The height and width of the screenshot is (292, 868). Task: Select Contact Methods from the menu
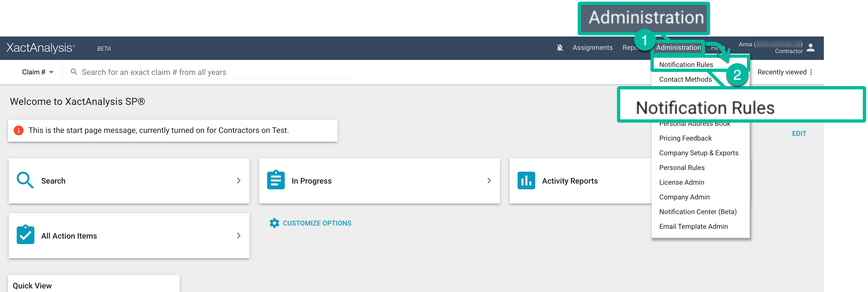click(x=685, y=79)
